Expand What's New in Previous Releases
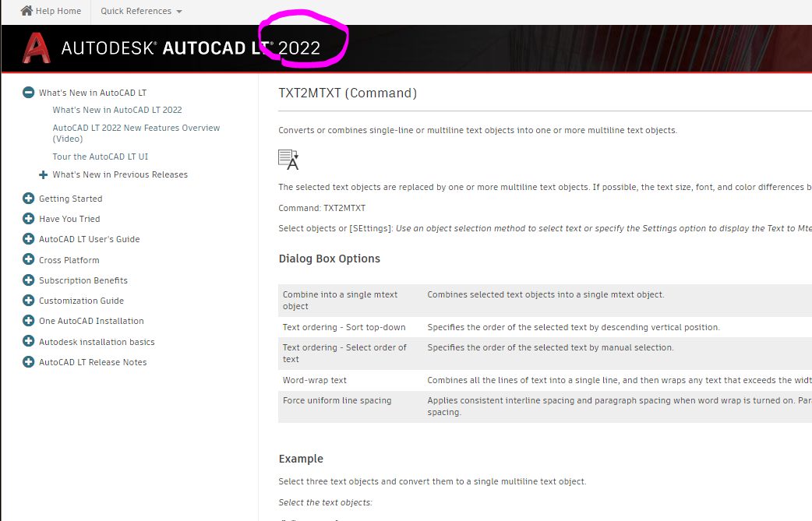The image size is (812, 521). (43, 174)
